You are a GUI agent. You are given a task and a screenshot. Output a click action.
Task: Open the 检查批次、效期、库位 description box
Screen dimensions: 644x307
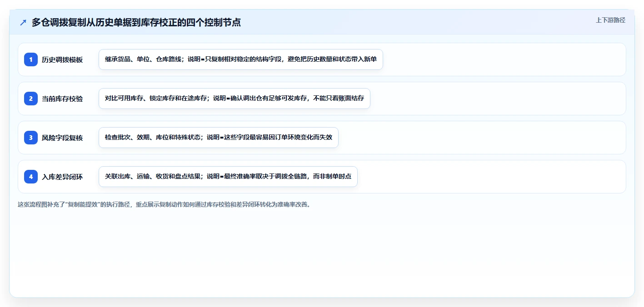point(219,138)
